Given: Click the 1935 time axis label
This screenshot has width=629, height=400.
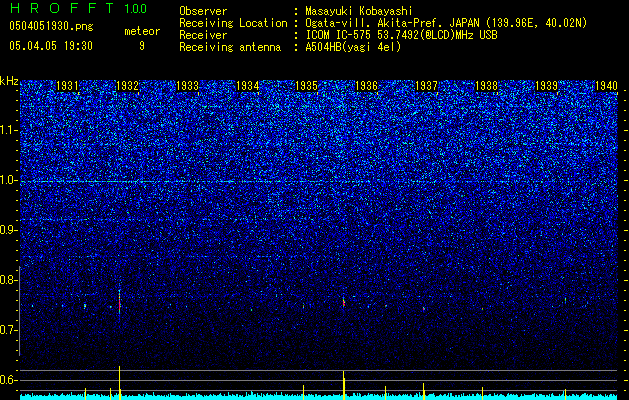Looking at the screenshot, I should coord(306,86).
